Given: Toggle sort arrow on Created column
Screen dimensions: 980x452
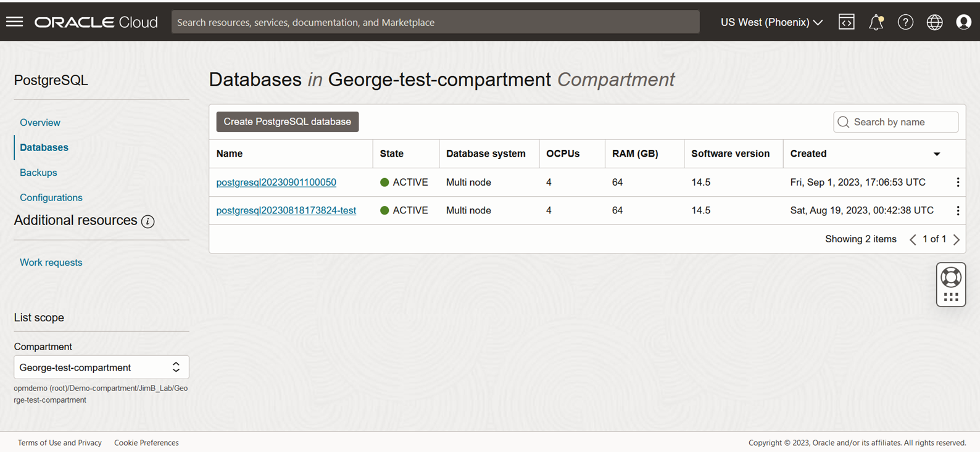Looking at the screenshot, I should coord(937,154).
